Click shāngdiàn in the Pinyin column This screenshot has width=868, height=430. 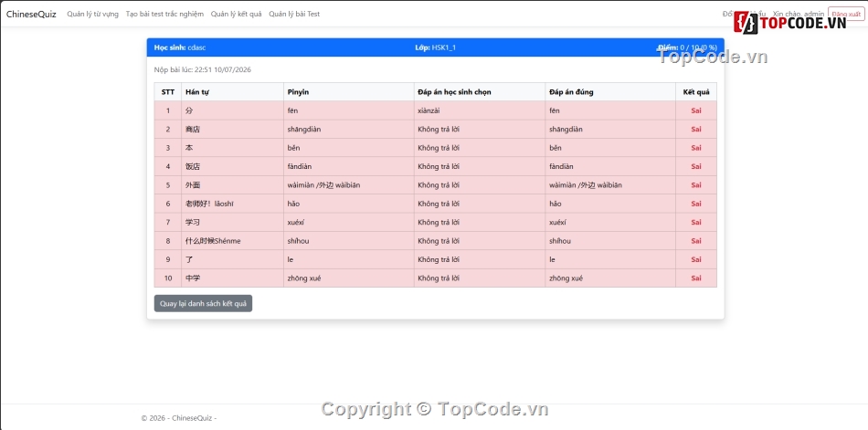[304, 130]
